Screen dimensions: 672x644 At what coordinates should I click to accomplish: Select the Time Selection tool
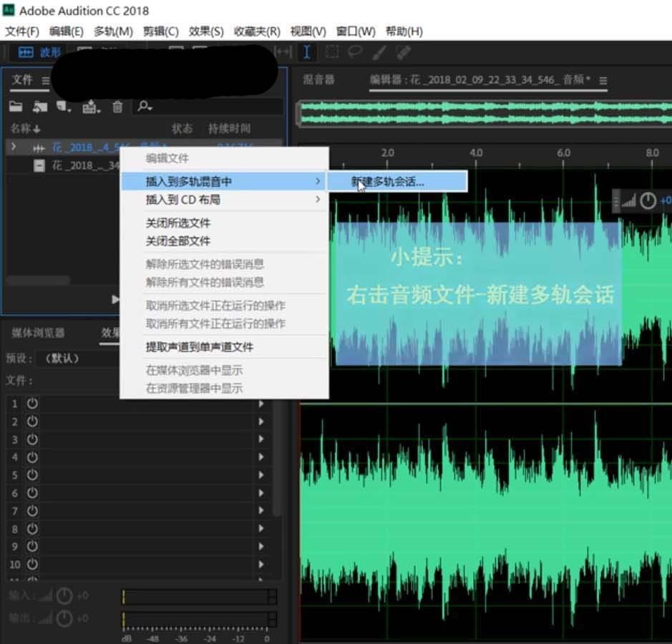click(x=307, y=52)
